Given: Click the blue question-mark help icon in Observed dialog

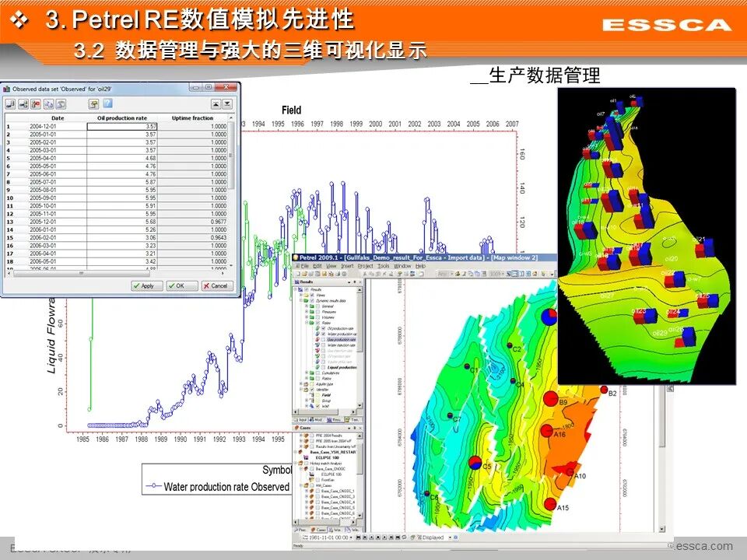Looking at the screenshot, I should coord(107,103).
